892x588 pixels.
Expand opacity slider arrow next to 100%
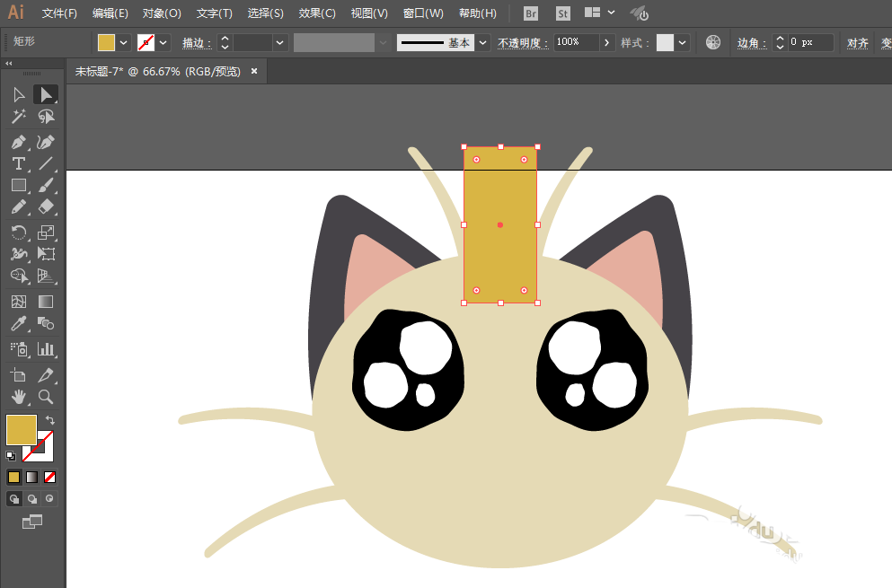pos(607,43)
